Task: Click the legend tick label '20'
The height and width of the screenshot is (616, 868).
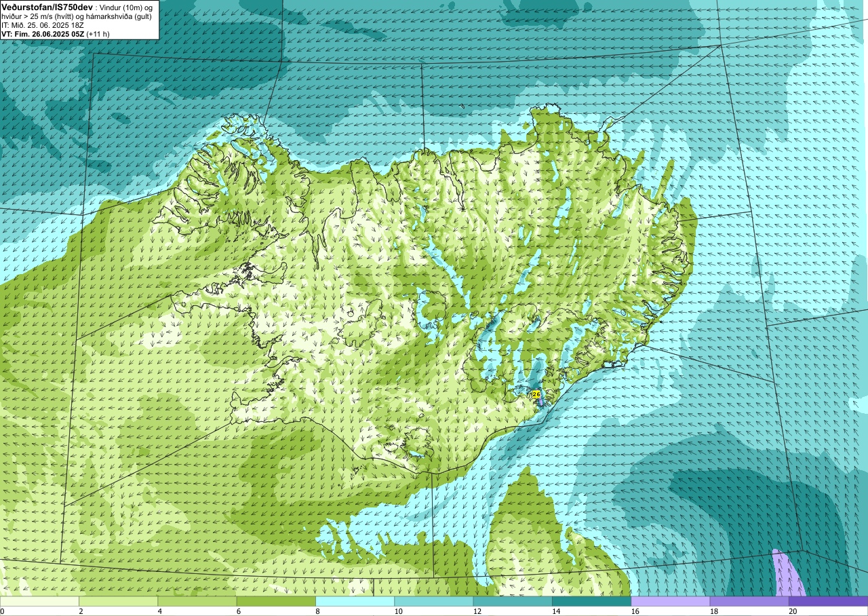Action: click(793, 611)
